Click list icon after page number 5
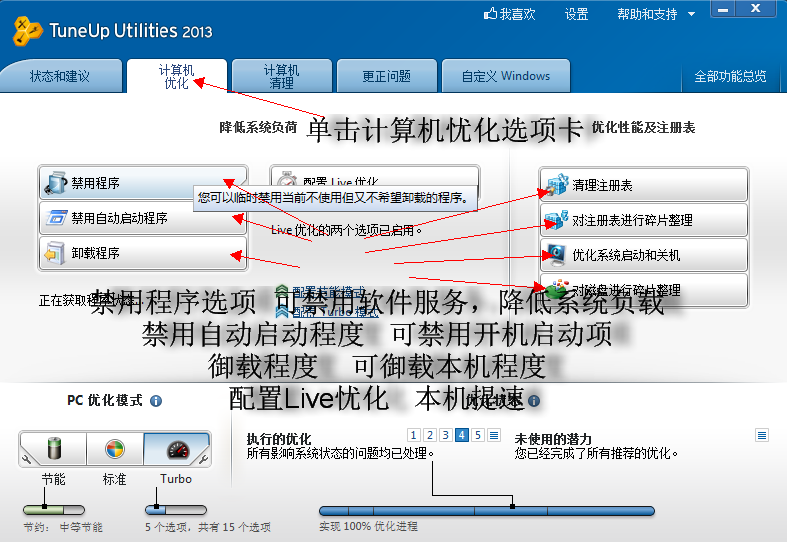Screen dimensions: 787x542 point(494,435)
